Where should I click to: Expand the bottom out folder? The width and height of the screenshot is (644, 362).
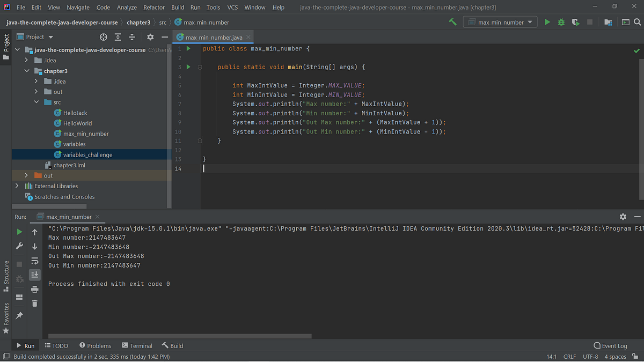[x=26, y=175]
